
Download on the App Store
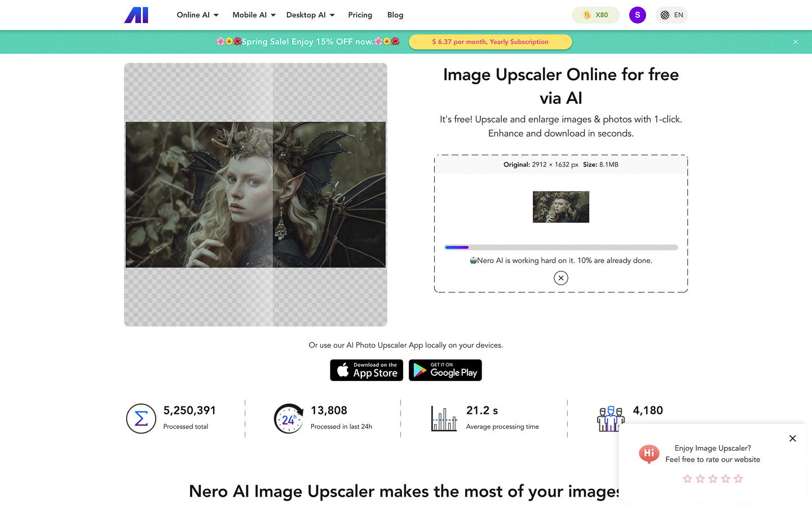coord(367,370)
